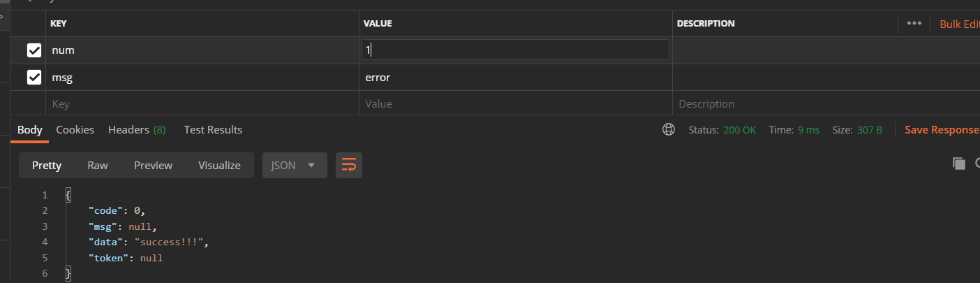This screenshot has width=980, height=283.
Task: Uncheck the num parameter checkbox
Action: (34, 50)
